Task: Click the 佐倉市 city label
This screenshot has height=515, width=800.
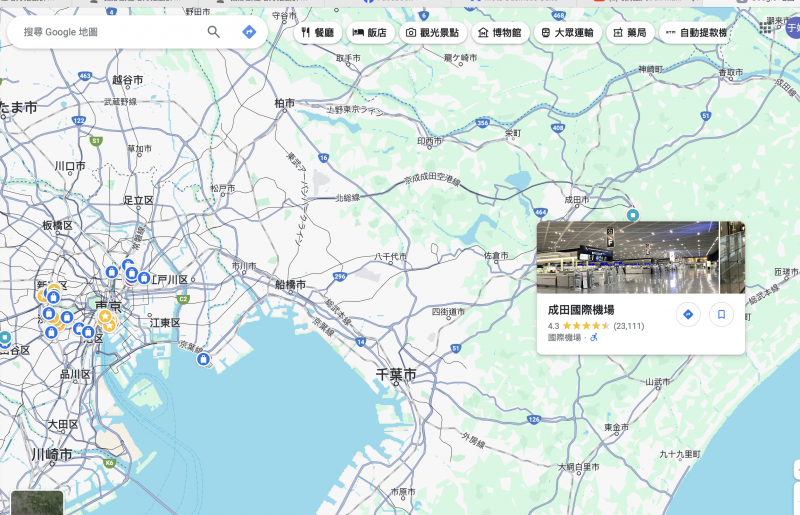Action: [x=496, y=255]
